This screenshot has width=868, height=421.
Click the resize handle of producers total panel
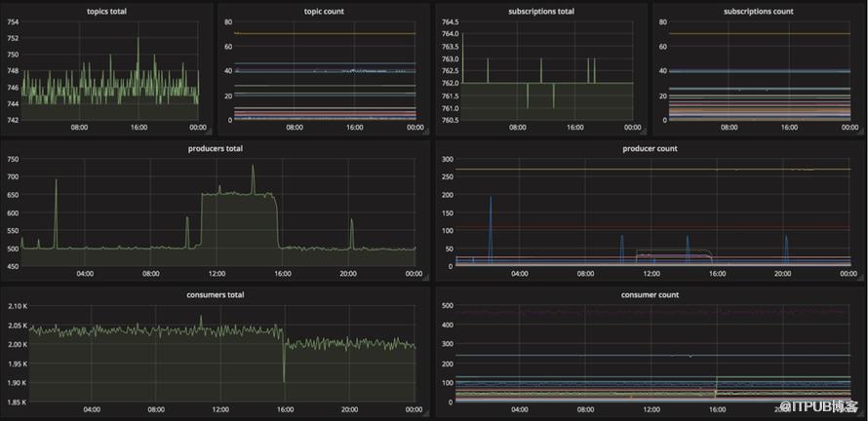pos(425,279)
